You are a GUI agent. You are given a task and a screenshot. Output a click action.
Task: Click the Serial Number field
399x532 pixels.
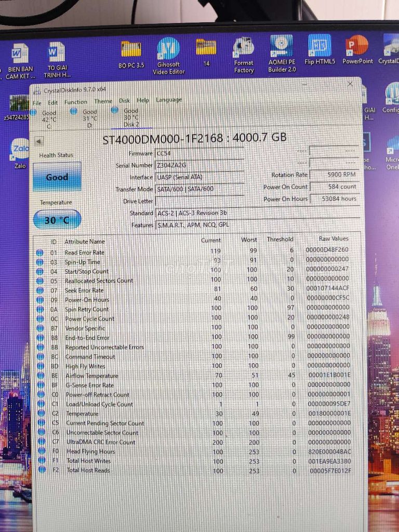click(199, 165)
